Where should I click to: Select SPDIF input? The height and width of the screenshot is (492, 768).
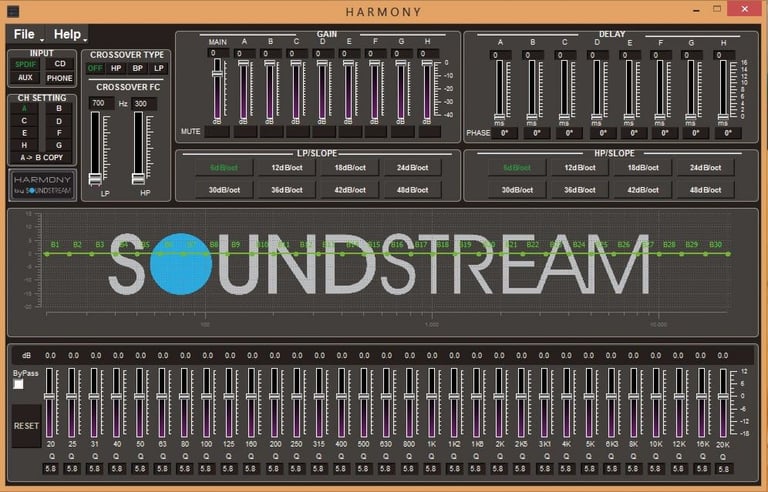[x=25, y=64]
